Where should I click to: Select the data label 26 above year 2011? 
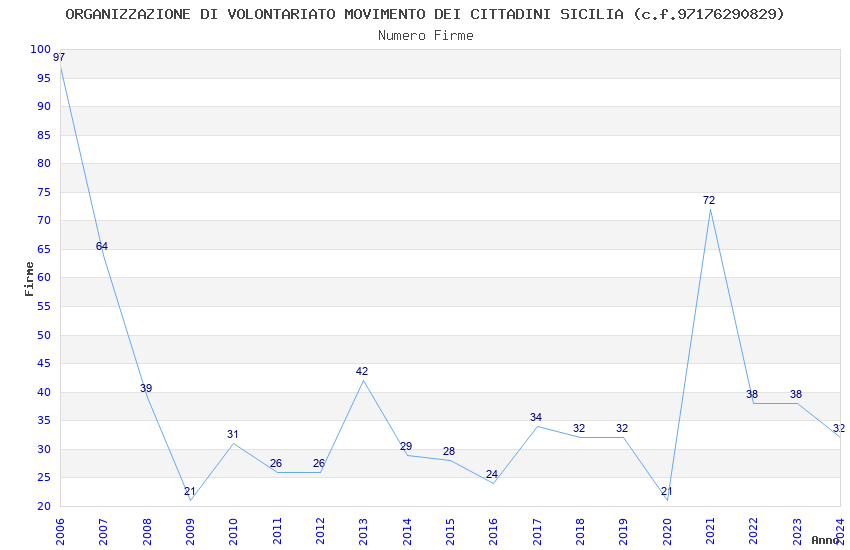[x=276, y=463]
